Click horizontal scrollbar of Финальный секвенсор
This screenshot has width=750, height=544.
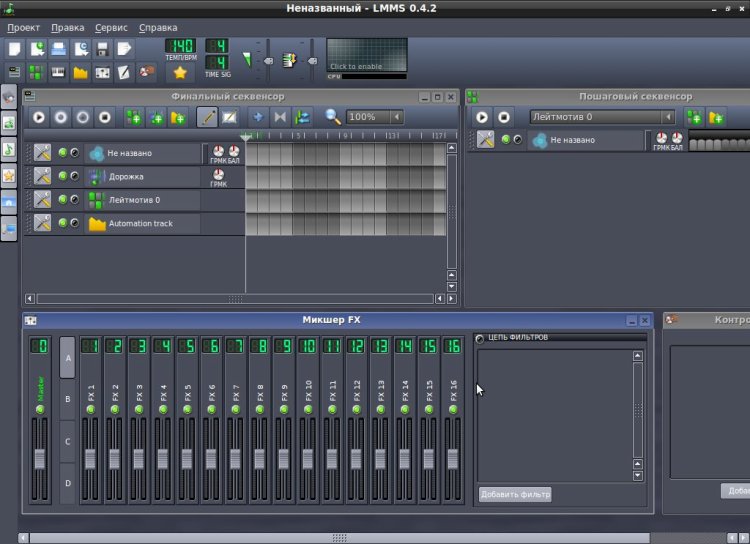coord(235,299)
